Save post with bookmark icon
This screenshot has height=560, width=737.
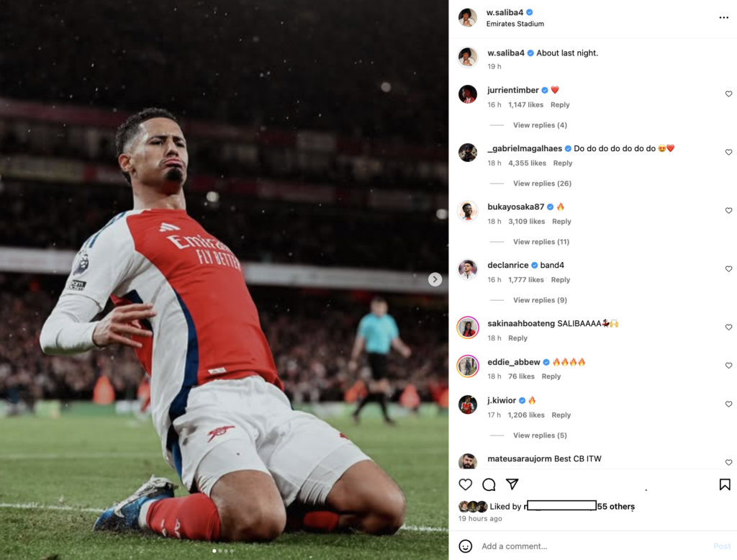725,484
